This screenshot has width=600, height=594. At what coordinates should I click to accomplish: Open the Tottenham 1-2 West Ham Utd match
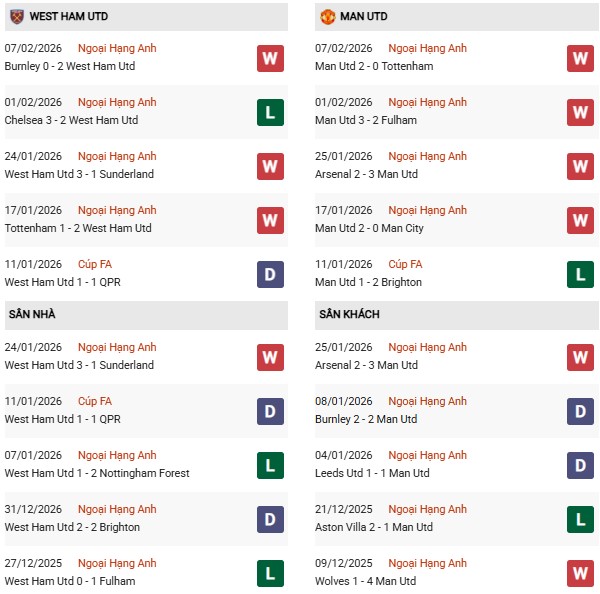coord(78,228)
